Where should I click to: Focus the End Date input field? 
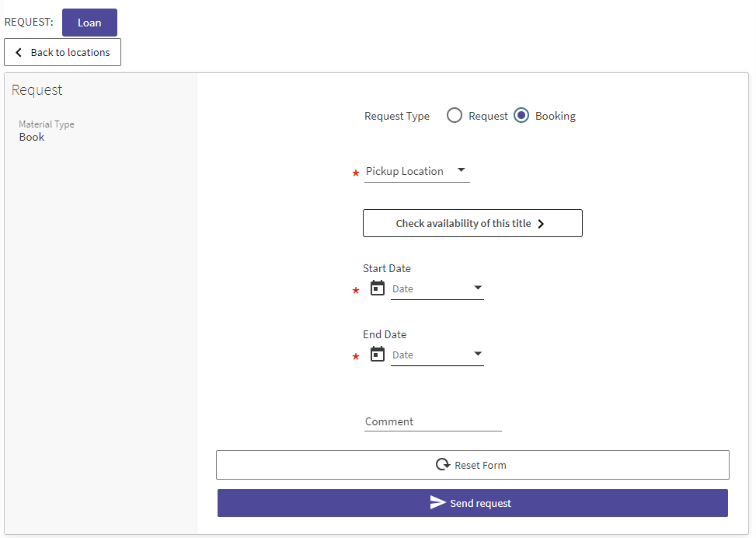429,355
